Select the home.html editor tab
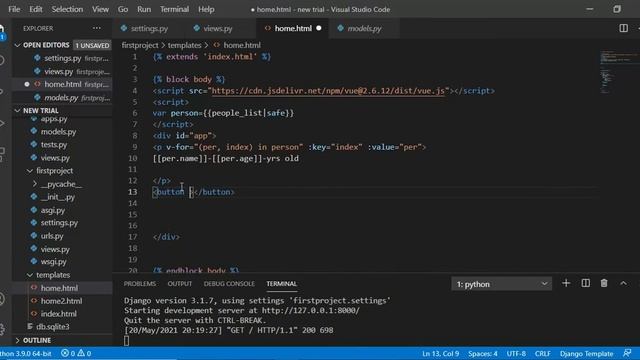640x360 pixels. (292, 29)
